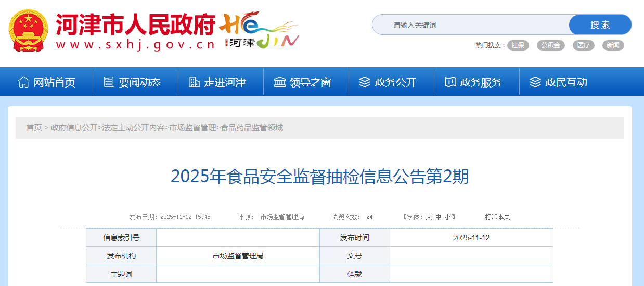Click the news icon beside 要闻动态
Screen dimensions: 644x286
(109, 82)
